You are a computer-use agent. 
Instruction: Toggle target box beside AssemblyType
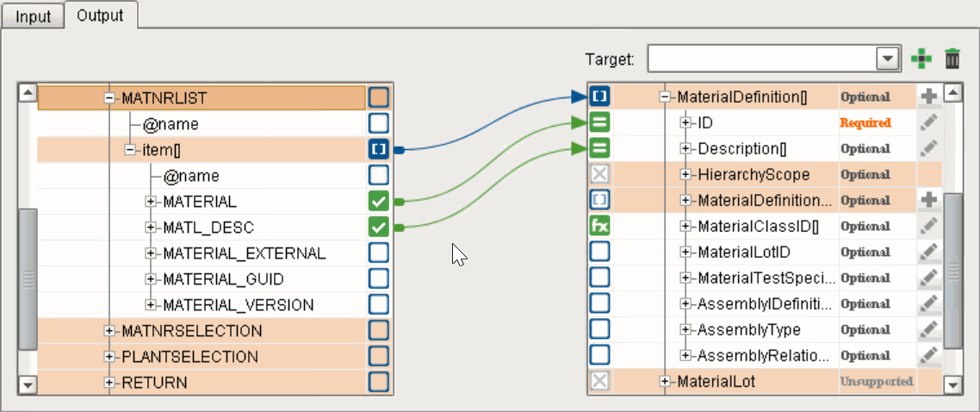599,329
